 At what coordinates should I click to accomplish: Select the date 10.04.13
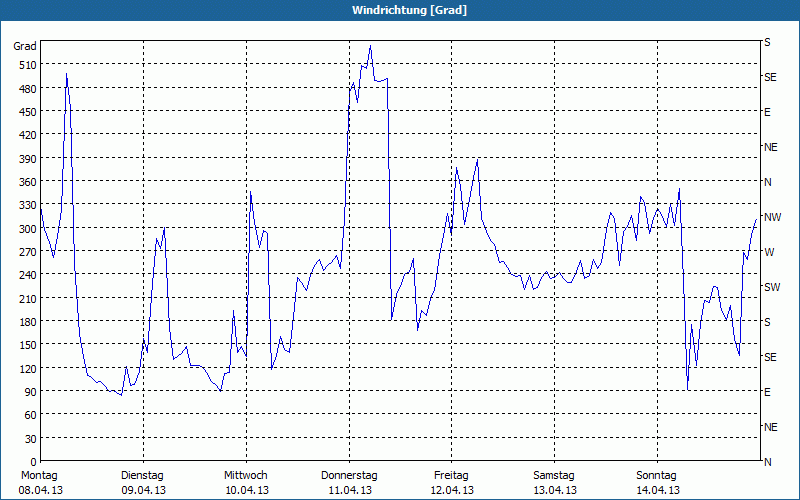pos(247,490)
